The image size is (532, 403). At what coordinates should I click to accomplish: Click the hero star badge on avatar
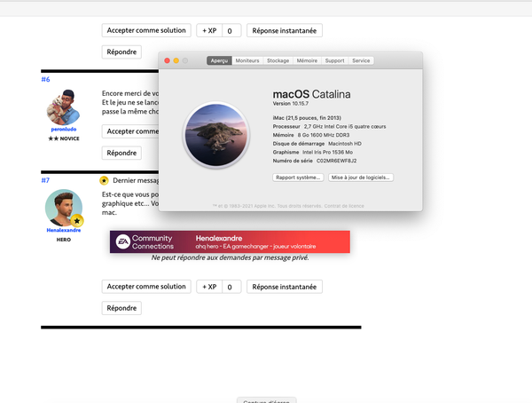77,221
